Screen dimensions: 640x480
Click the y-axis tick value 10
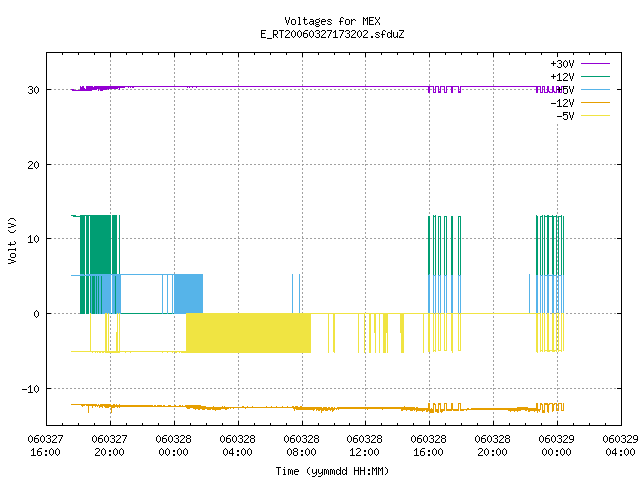click(x=33, y=239)
